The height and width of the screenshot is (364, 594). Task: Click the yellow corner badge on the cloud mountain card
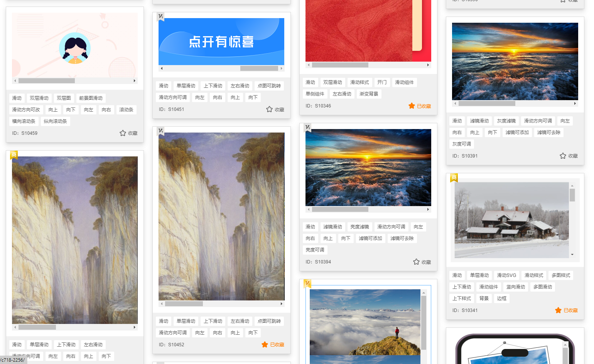click(x=307, y=283)
